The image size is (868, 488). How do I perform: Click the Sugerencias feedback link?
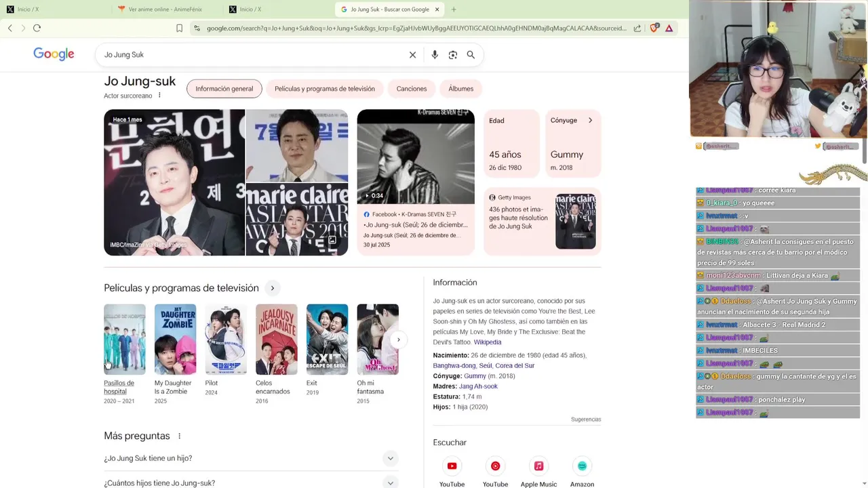coord(586,420)
